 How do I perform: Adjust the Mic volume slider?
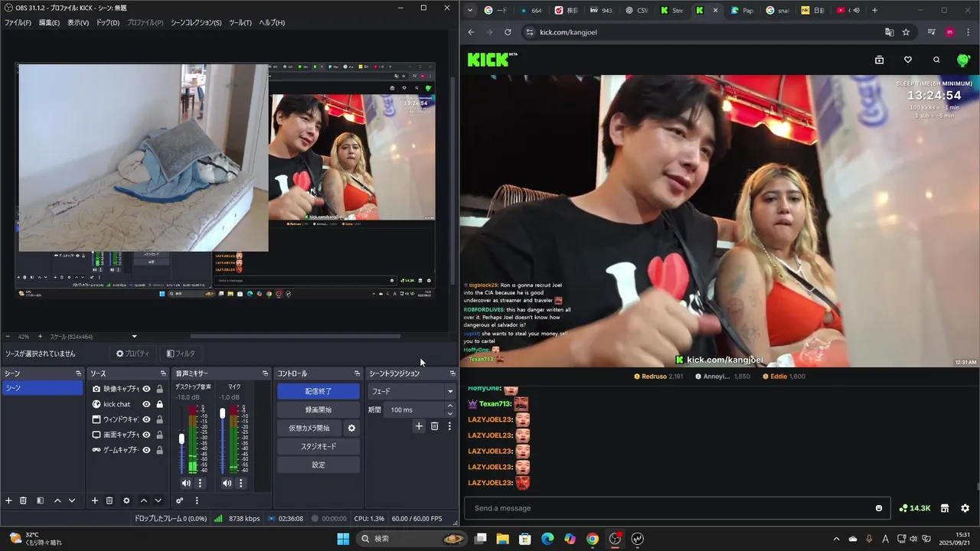coord(223,413)
